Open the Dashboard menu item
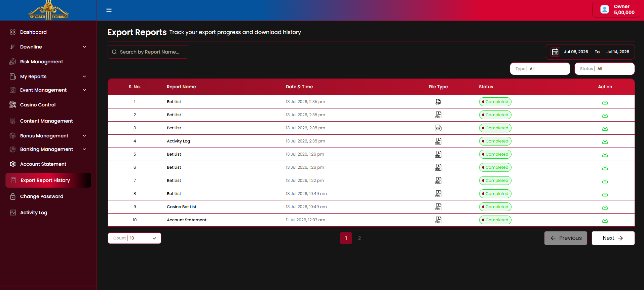 point(48,32)
